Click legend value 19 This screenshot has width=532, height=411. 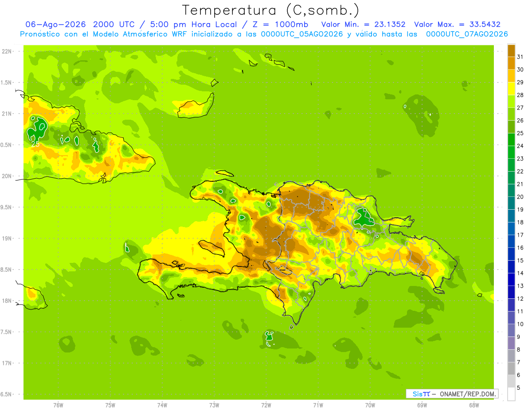tap(520, 209)
